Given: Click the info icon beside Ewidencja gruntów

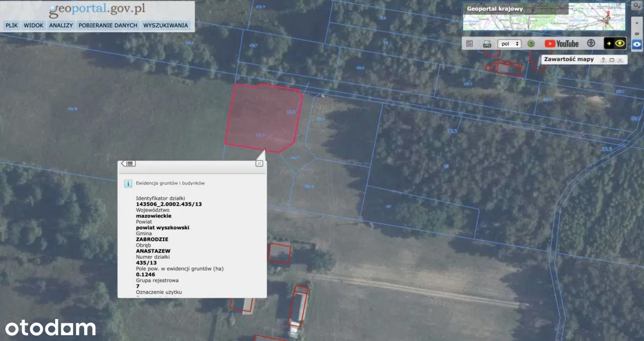Looking at the screenshot, I should [x=128, y=183].
